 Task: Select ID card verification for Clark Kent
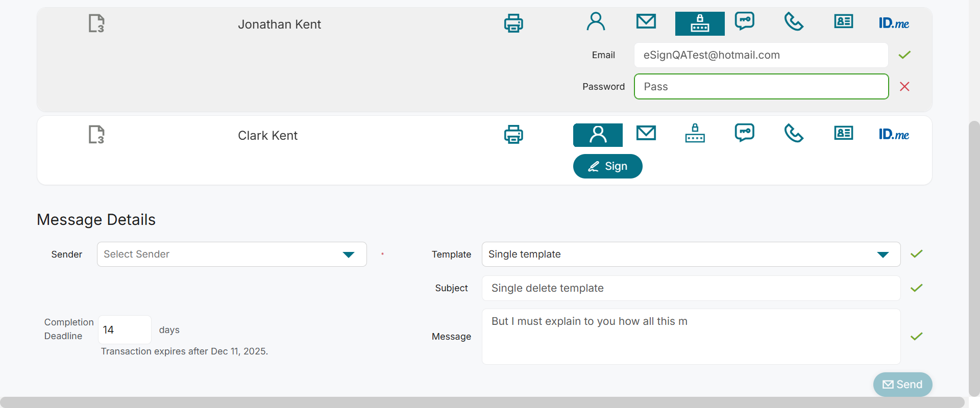tap(844, 134)
